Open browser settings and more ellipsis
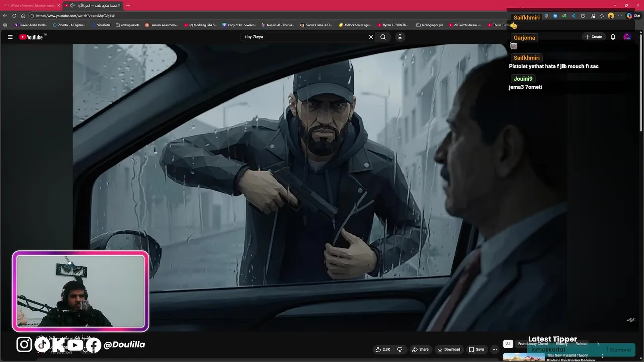The height and width of the screenshot is (362, 644). [620, 16]
